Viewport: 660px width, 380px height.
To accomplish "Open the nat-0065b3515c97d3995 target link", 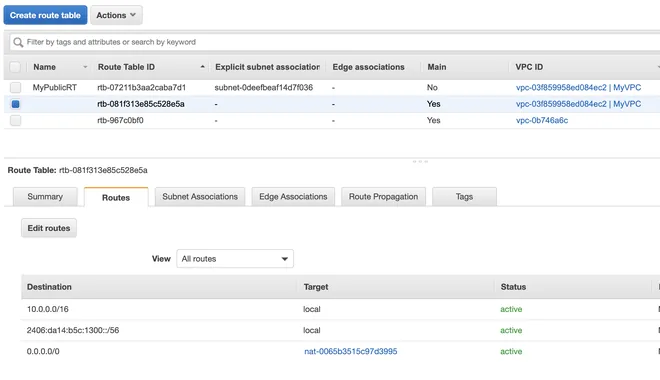I will click(351, 351).
